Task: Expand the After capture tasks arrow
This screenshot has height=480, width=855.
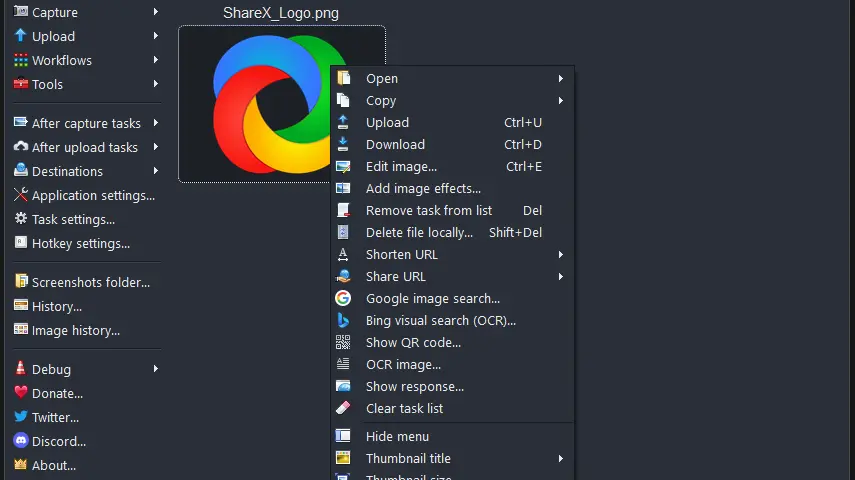Action: tap(156, 123)
